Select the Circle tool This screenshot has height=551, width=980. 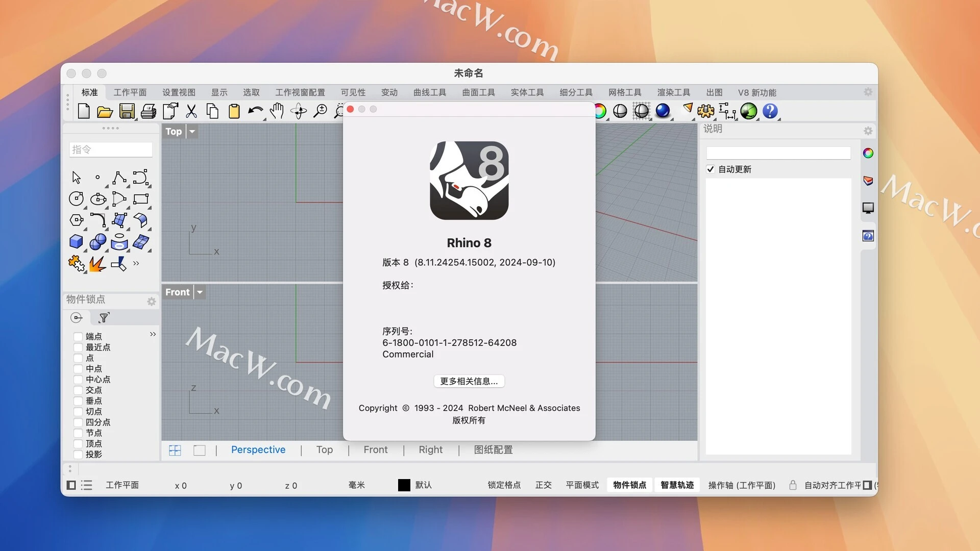(x=77, y=198)
